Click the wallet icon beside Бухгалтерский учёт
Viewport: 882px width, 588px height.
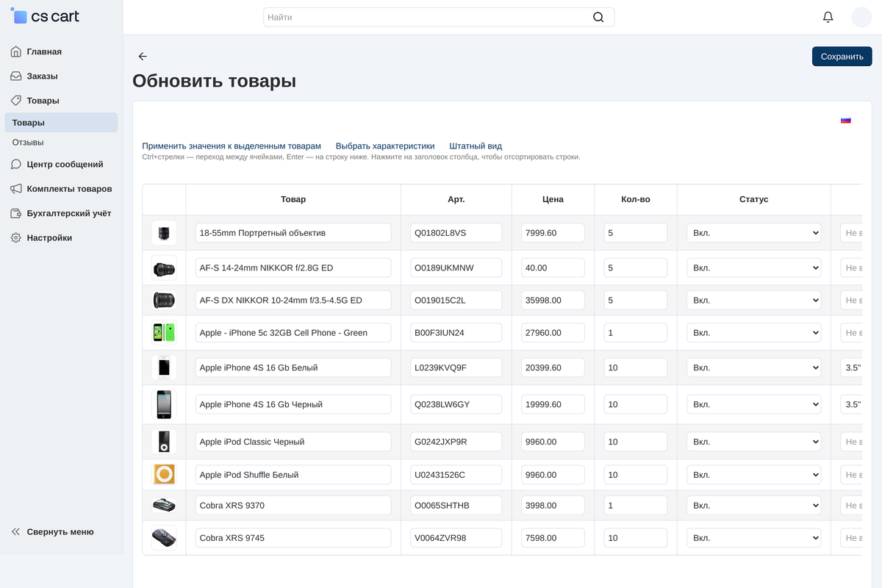pyautogui.click(x=16, y=213)
